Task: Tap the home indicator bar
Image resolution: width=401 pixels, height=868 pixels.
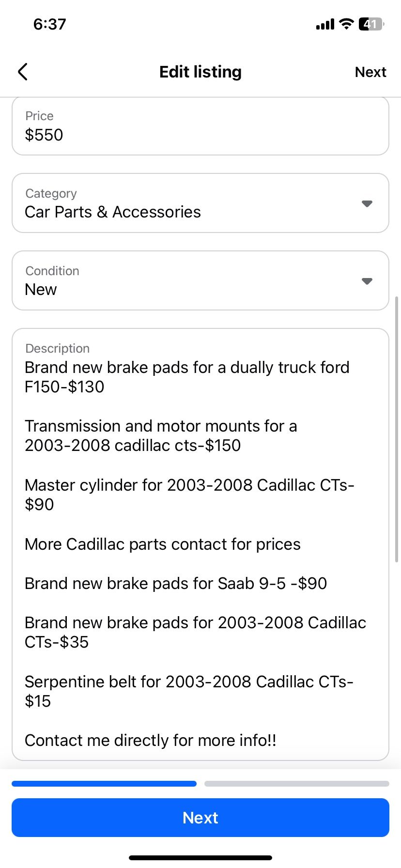Action: [200, 858]
